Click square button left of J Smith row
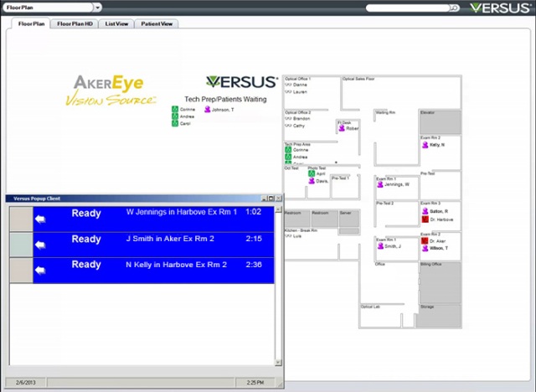 (x=21, y=245)
